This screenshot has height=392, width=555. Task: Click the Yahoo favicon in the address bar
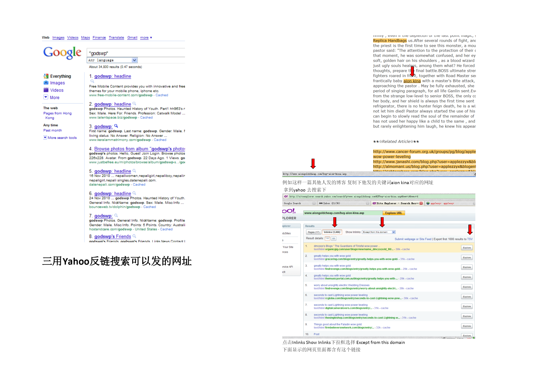(x=286, y=197)
